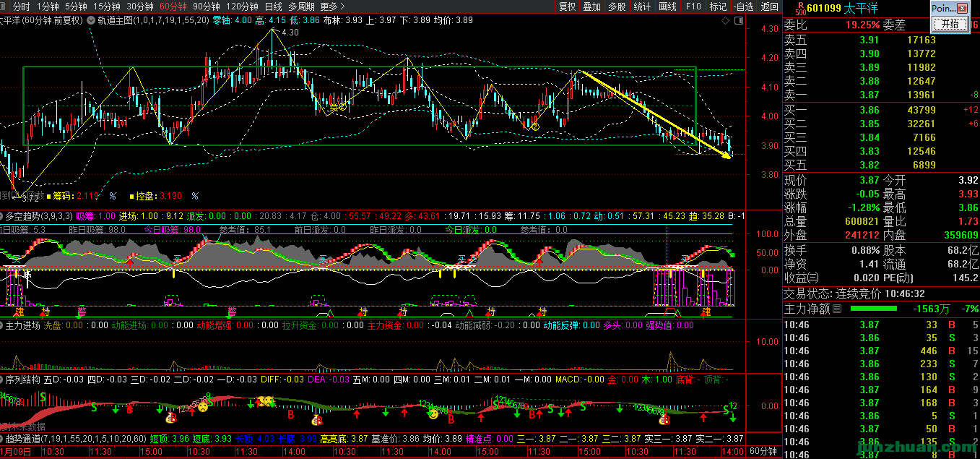Open the 轨道主图 indicator dropdown arrow
This screenshot has height=459, width=980.
tap(90, 20)
